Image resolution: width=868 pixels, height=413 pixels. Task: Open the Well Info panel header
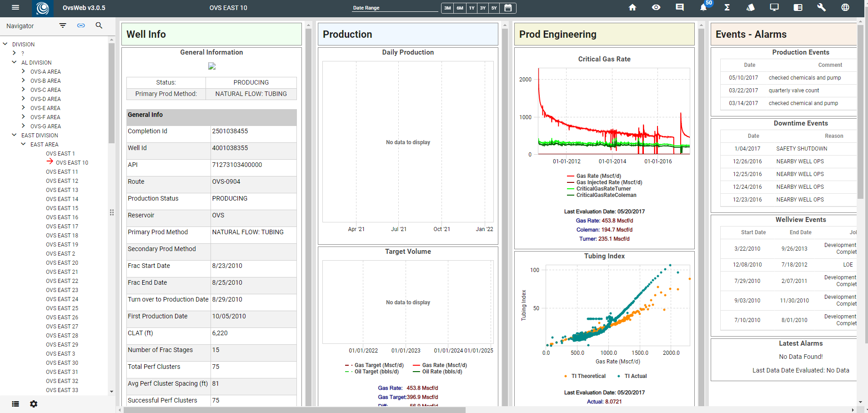pos(211,34)
